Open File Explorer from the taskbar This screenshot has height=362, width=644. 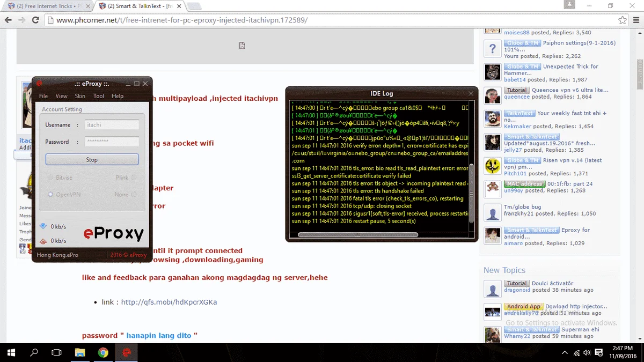80,352
